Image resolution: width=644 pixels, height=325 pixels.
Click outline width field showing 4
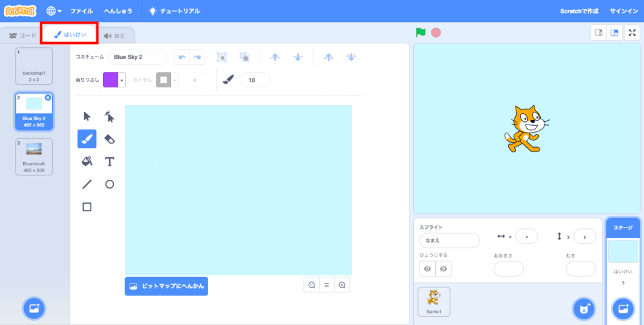[x=197, y=80]
